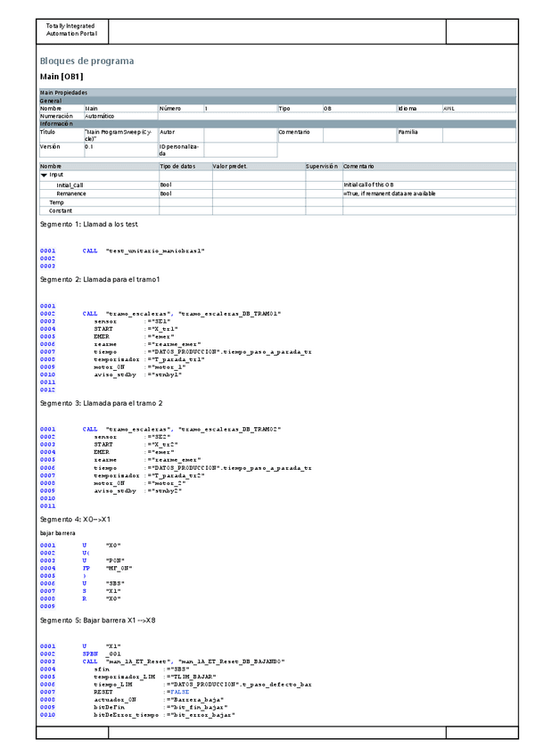
Task: Click the 'Totally Integrated Automation Portal' header box
Action: pyautogui.click(x=70, y=29)
